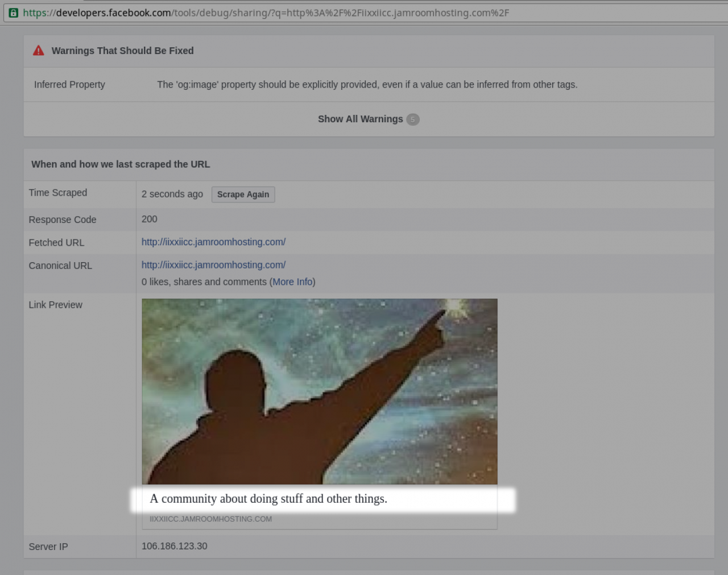
Task: Open the Fetched URL link
Action: (x=213, y=242)
